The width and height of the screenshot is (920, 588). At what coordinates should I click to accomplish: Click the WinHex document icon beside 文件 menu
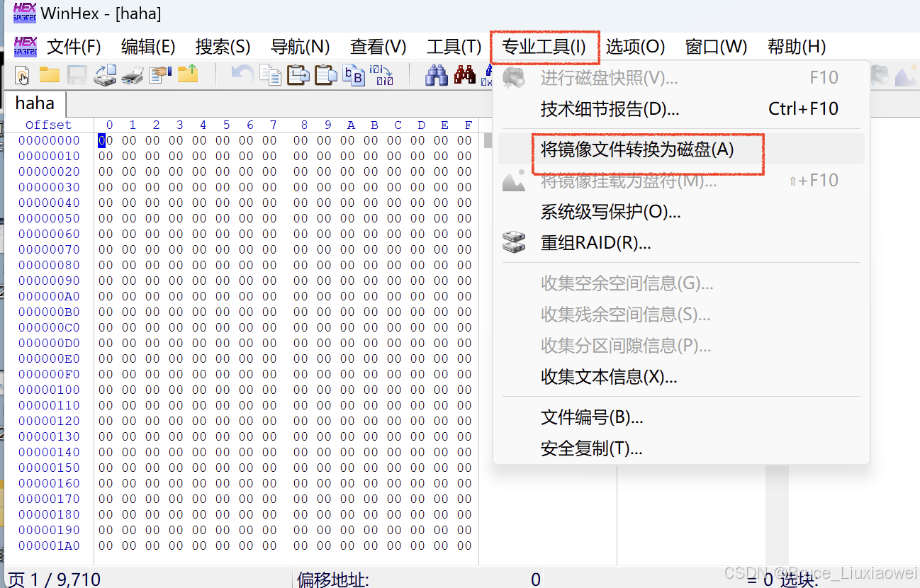coord(26,47)
